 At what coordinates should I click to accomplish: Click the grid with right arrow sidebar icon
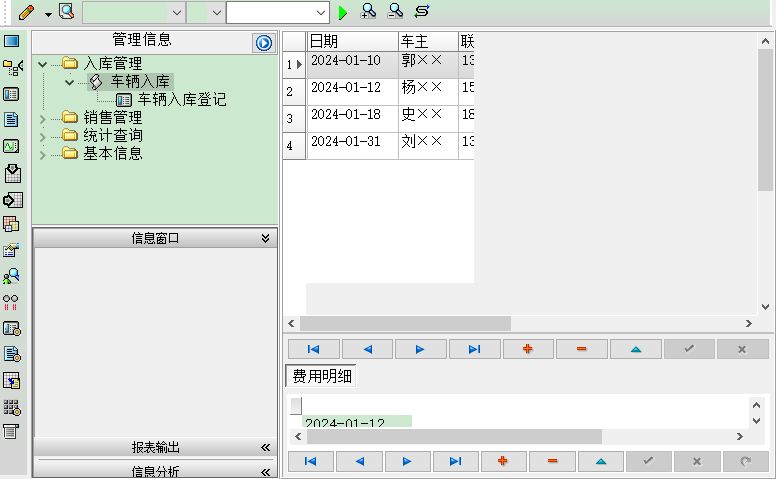point(13,200)
